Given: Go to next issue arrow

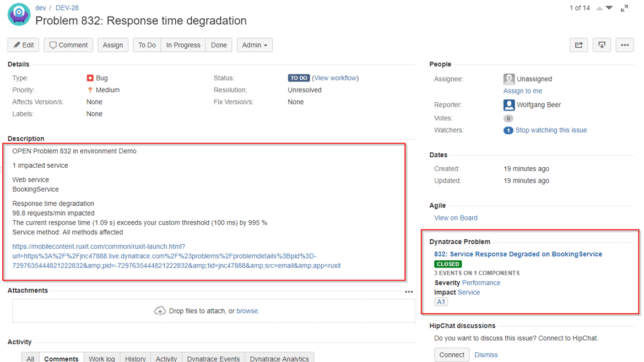Looking at the screenshot, I should (609, 8).
